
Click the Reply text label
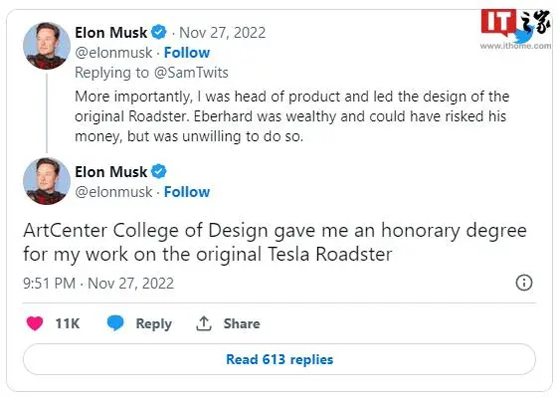(154, 324)
